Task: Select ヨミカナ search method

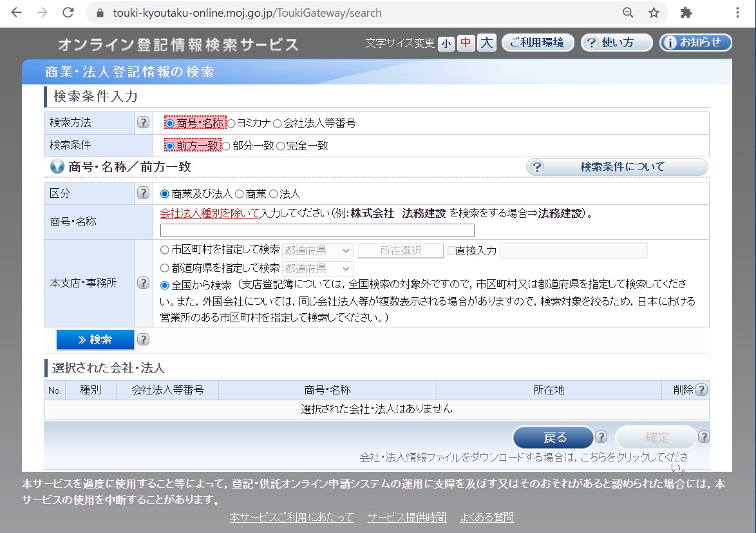Action: [x=231, y=123]
